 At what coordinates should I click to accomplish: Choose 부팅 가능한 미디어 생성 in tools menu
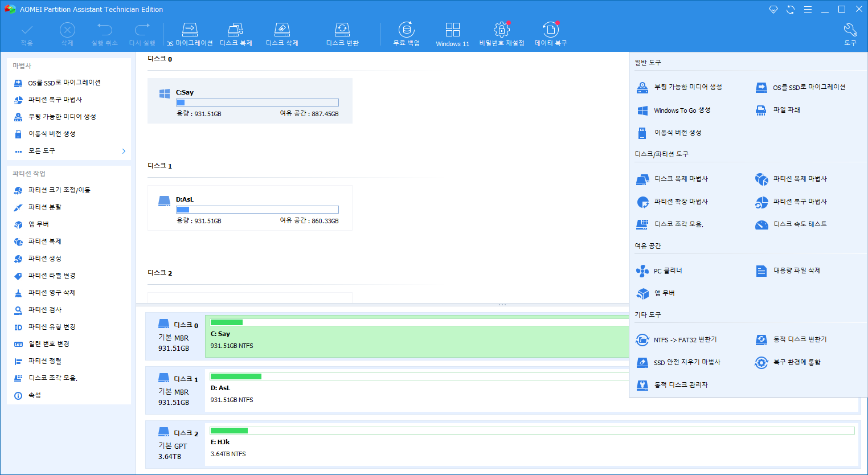click(679, 87)
